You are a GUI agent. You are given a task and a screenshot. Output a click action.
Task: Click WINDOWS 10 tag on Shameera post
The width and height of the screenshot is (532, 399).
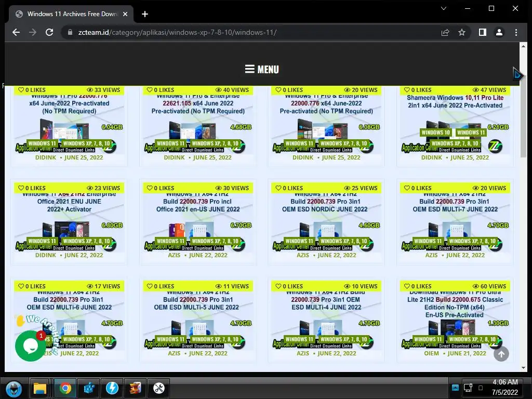pos(436,132)
